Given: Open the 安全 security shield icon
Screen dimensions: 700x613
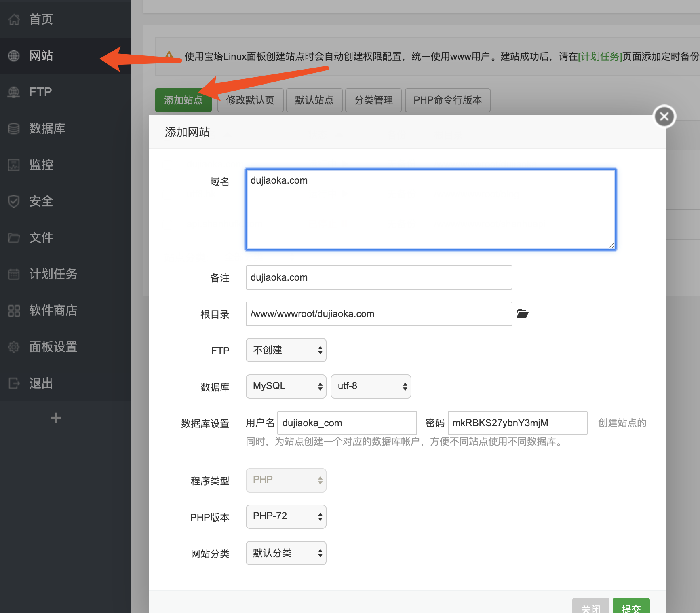Looking at the screenshot, I should (x=14, y=201).
